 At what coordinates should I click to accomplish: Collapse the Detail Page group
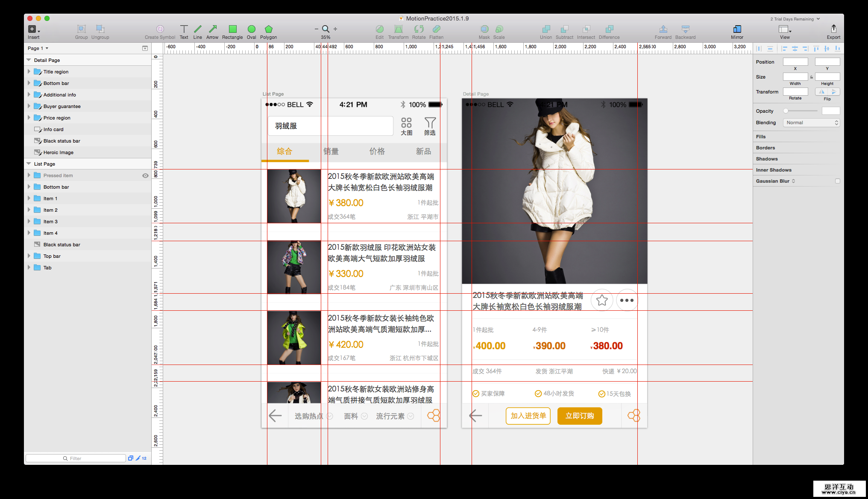click(x=28, y=60)
